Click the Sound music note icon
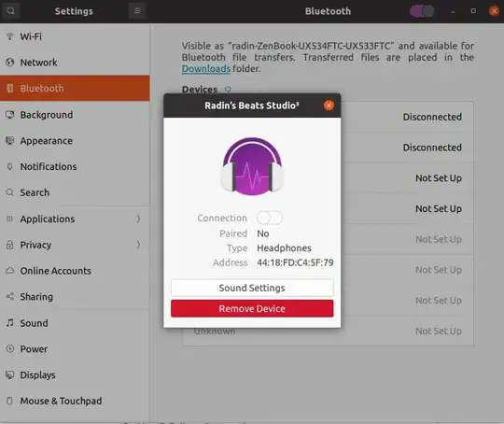Image resolution: width=504 pixels, height=424 pixels. 10,322
